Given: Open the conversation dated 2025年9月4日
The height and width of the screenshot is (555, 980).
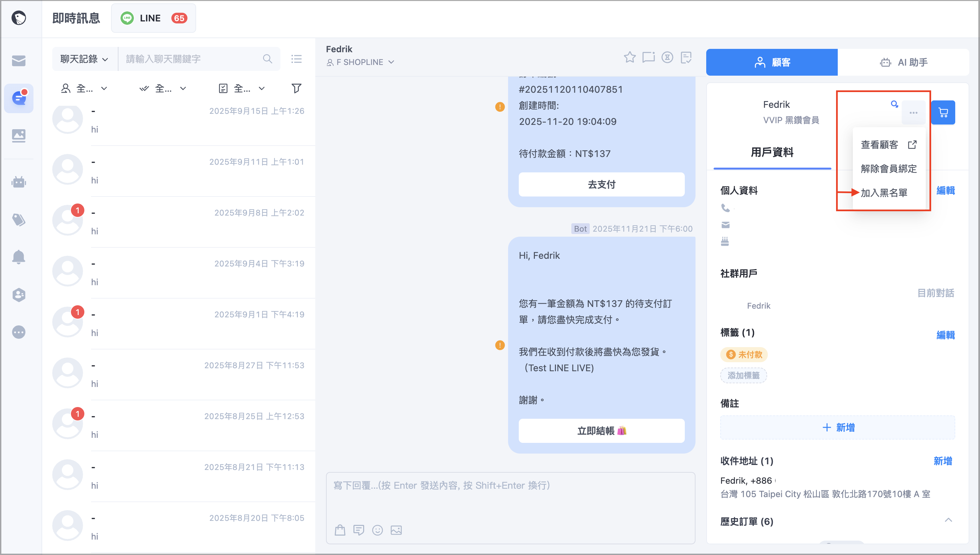Looking at the screenshot, I should click(179, 272).
